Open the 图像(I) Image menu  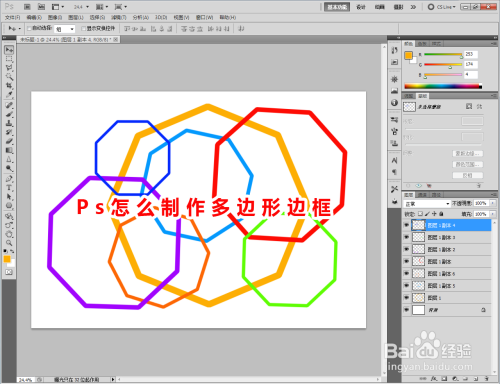coord(55,17)
